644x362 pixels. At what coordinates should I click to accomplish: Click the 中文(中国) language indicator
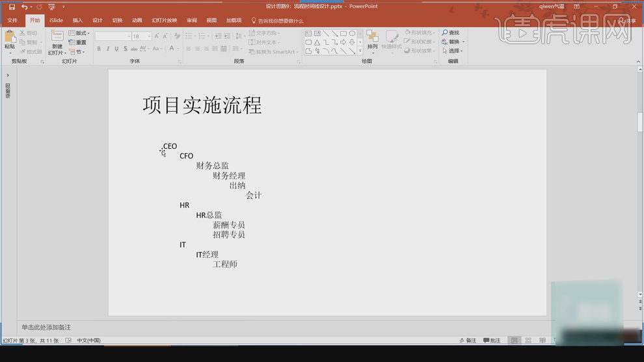pyautogui.click(x=88, y=341)
